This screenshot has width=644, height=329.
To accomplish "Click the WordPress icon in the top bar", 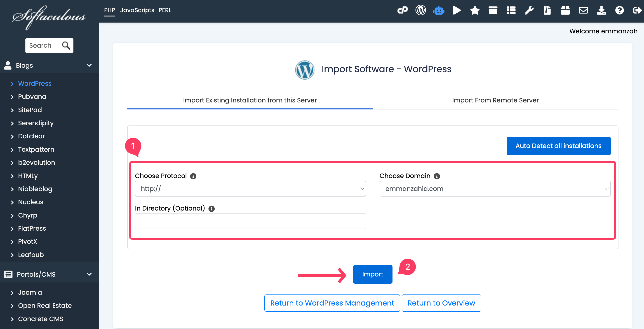I will click(x=421, y=10).
